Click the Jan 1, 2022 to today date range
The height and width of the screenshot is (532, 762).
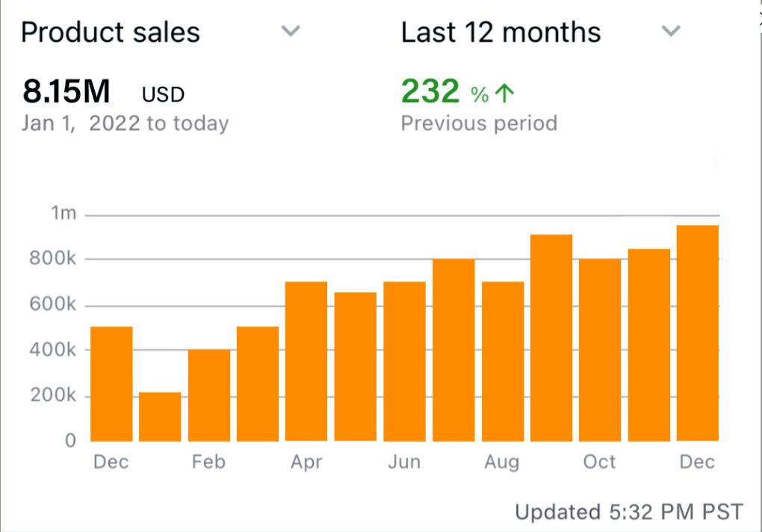coord(125,123)
